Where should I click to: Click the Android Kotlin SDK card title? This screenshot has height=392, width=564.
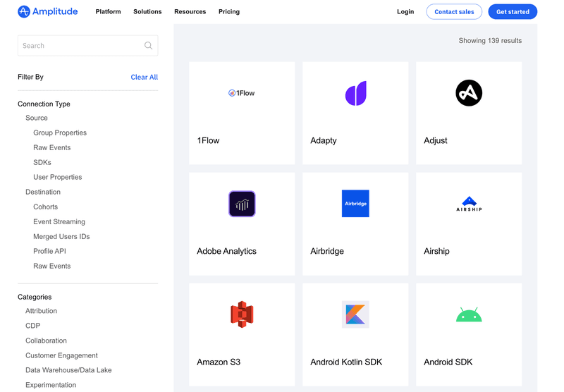pos(346,362)
